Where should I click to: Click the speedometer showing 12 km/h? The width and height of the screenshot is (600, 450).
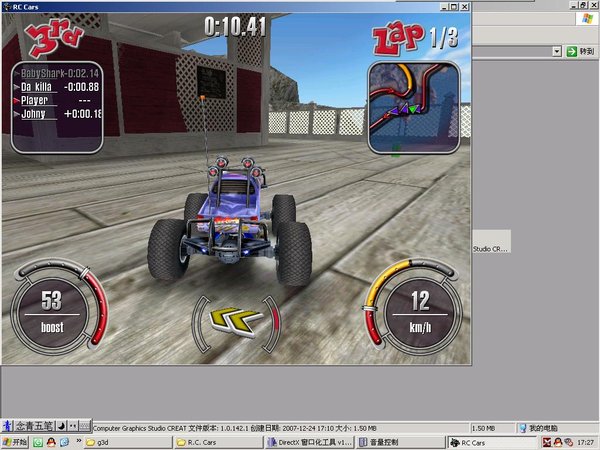click(420, 310)
